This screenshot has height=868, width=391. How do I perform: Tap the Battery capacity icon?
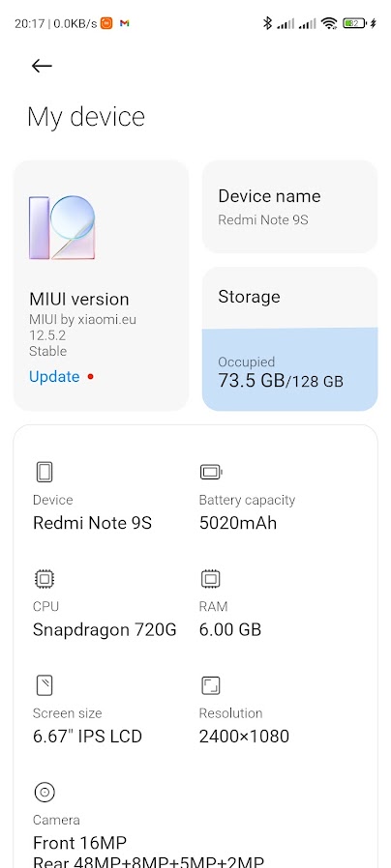click(211, 473)
